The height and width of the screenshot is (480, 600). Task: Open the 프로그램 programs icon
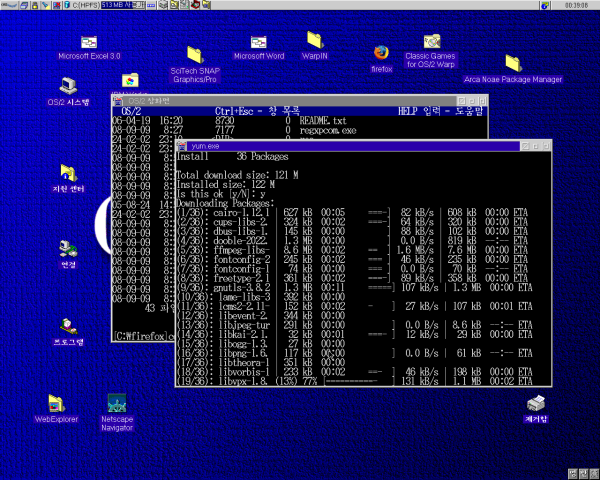point(68,331)
